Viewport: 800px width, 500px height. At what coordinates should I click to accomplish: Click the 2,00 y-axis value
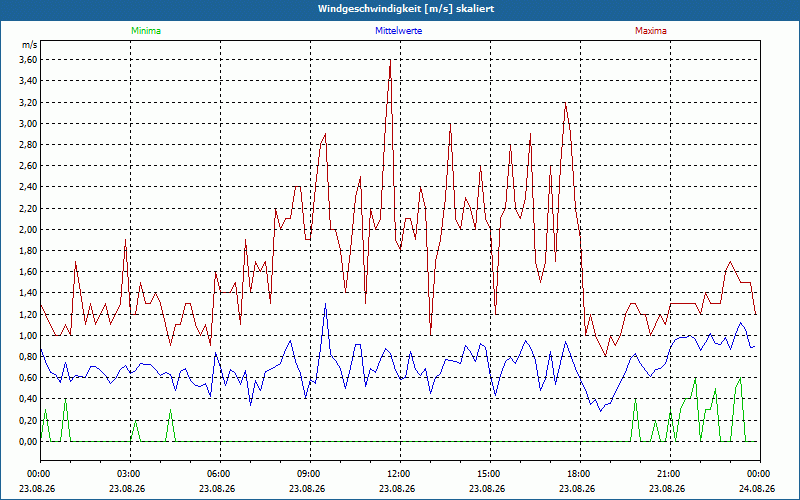coord(29,230)
